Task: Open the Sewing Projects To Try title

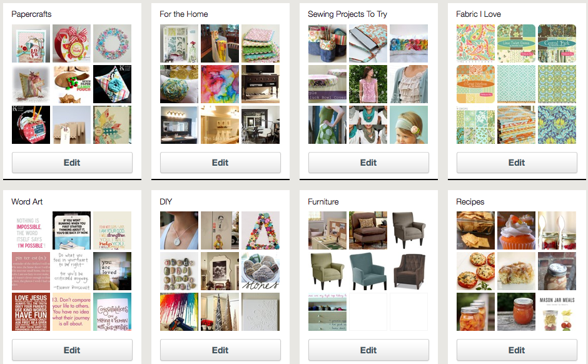Action: (x=347, y=14)
